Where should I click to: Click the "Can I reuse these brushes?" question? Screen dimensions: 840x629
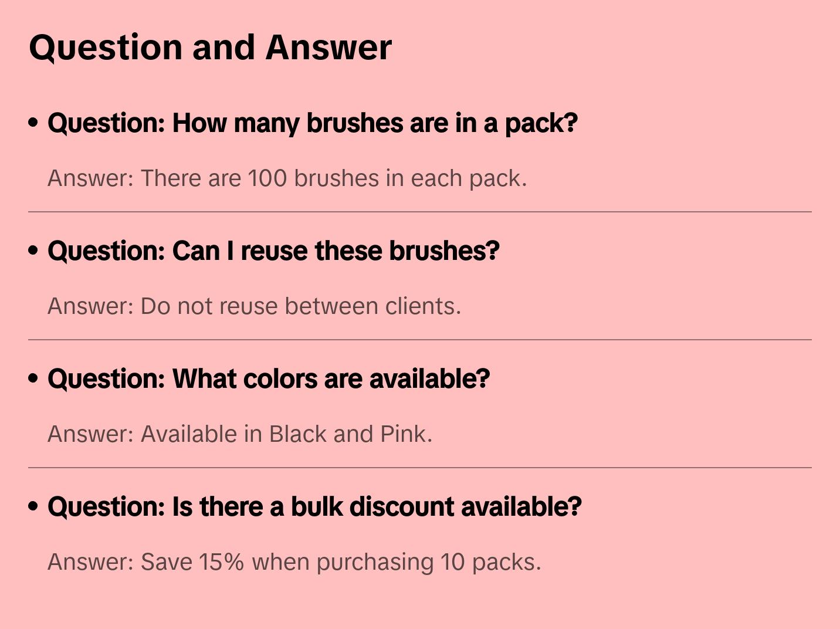(x=273, y=251)
